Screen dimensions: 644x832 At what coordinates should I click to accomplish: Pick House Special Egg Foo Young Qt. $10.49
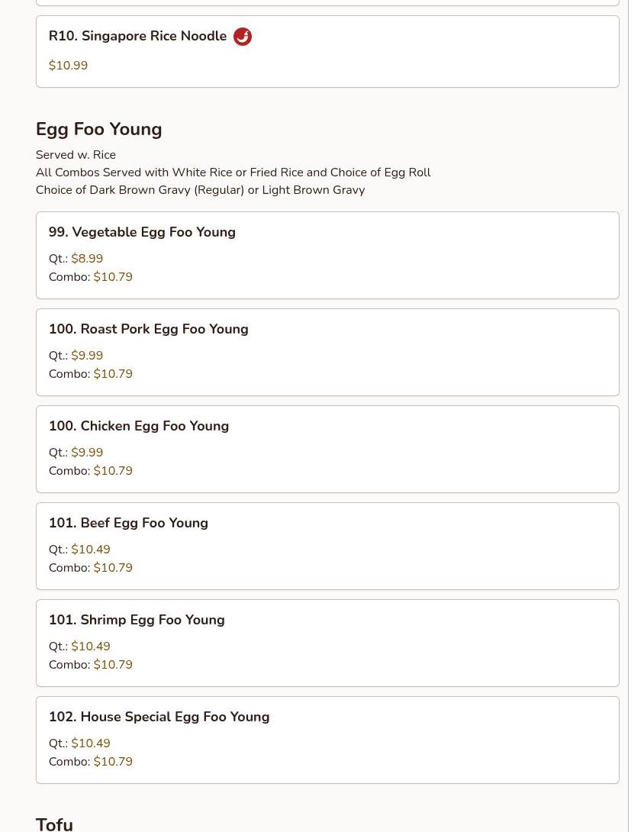[91, 743]
